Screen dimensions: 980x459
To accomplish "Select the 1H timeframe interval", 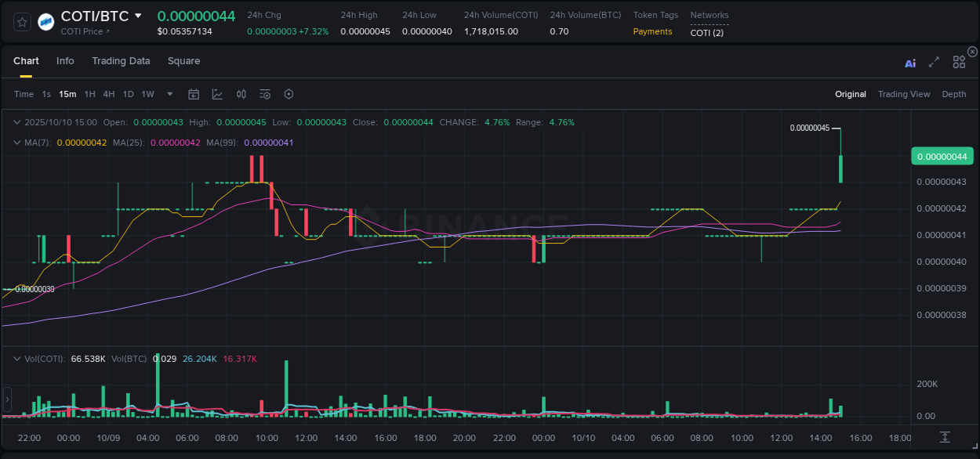I will pos(90,94).
